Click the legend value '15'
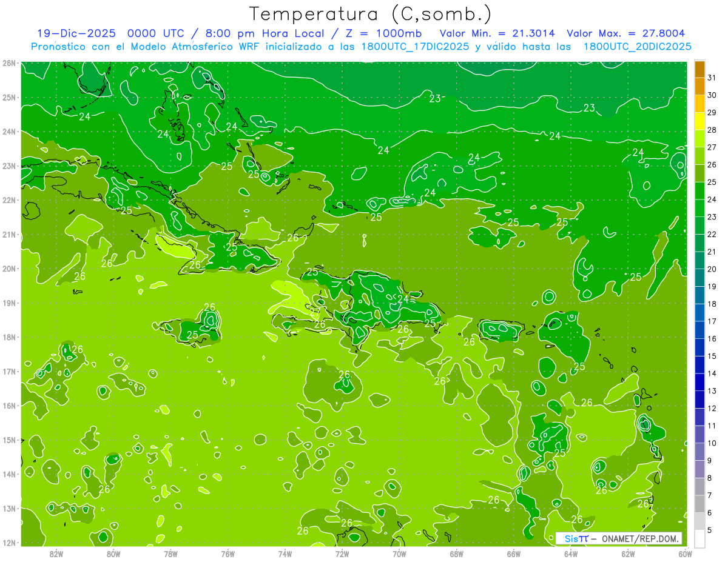728x562 pixels. click(712, 356)
